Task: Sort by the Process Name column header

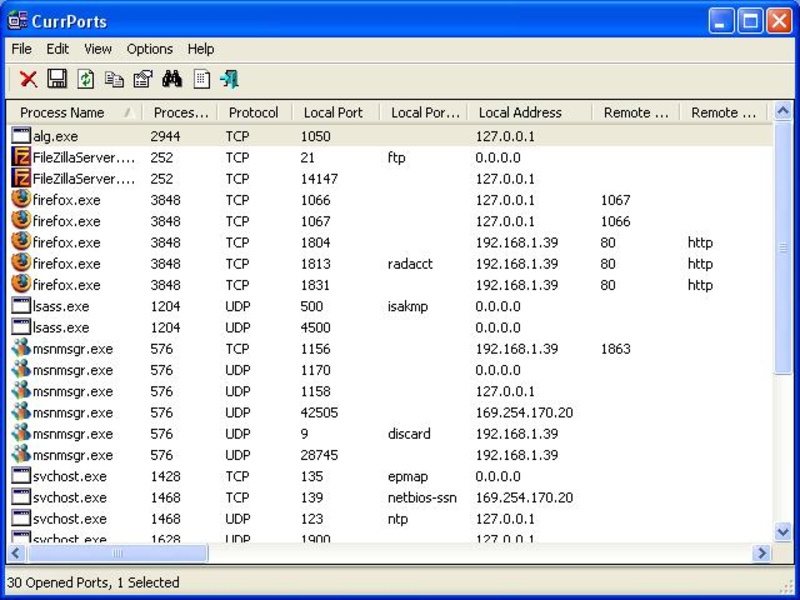Action: point(62,113)
